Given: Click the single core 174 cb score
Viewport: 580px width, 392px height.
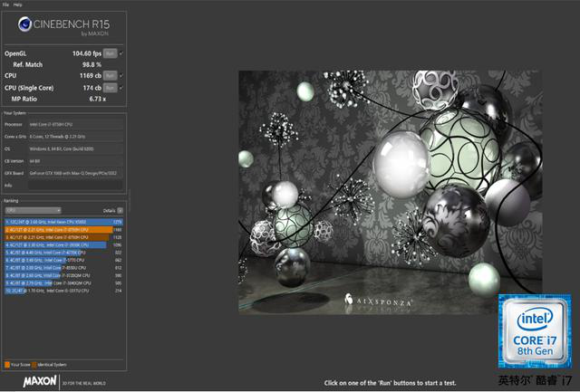Looking at the screenshot, I should pyautogui.click(x=92, y=88).
